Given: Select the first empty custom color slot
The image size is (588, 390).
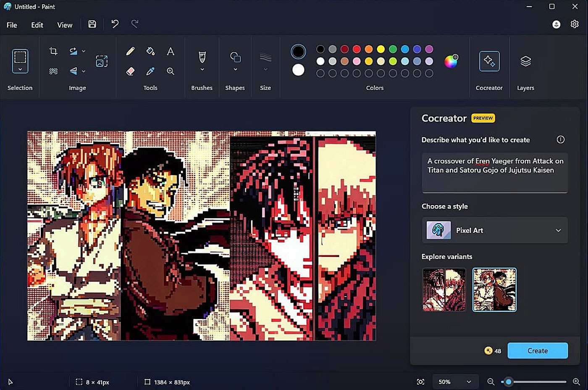Looking at the screenshot, I should pos(320,74).
